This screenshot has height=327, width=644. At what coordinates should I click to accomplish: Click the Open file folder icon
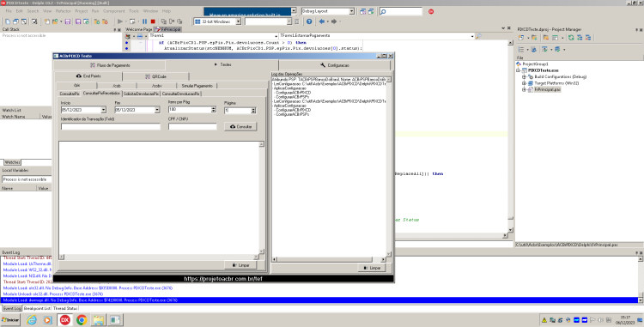tap(55, 21)
